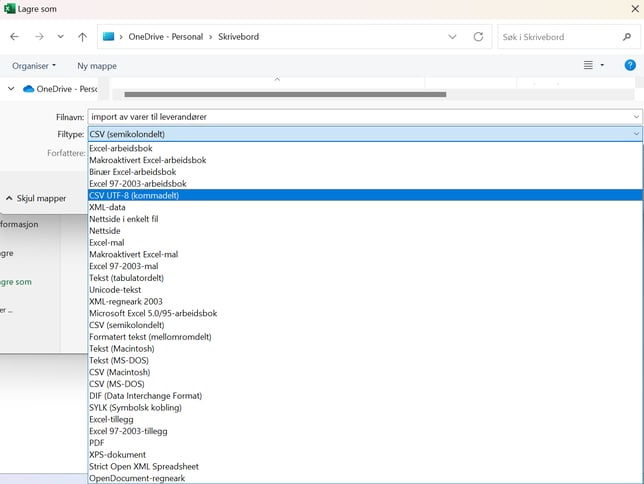The width and height of the screenshot is (644, 484).
Task: Open the Organiser menu
Action: pos(33,65)
